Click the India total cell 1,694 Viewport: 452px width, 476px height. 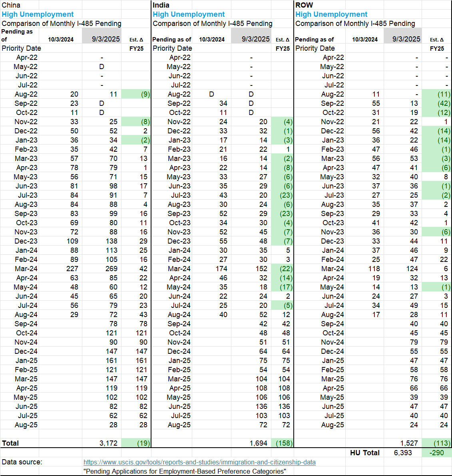(x=259, y=443)
